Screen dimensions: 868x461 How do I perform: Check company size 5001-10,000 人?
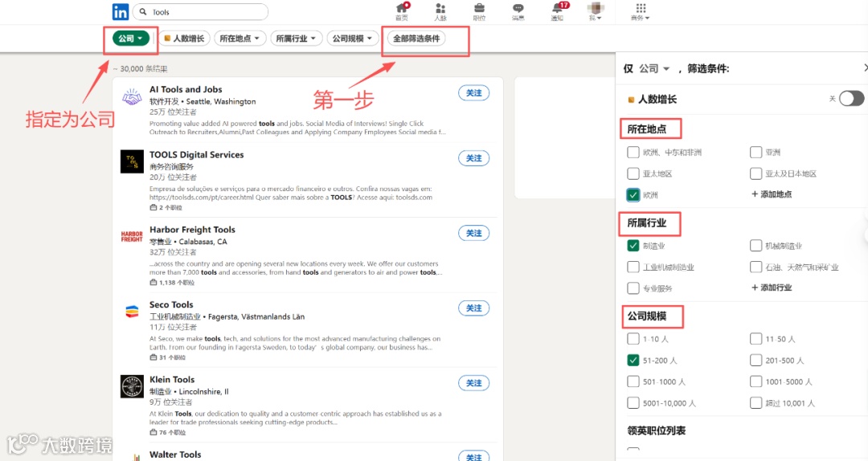[633, 403]
